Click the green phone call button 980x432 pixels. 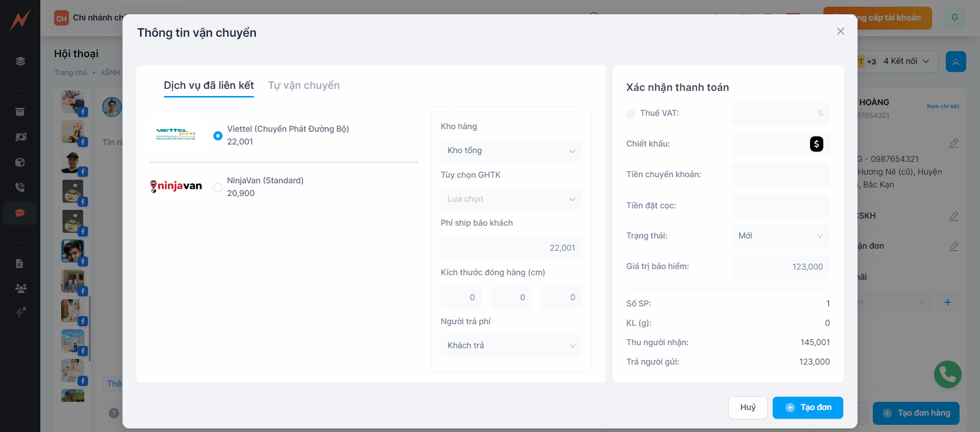tap(947, 374)
